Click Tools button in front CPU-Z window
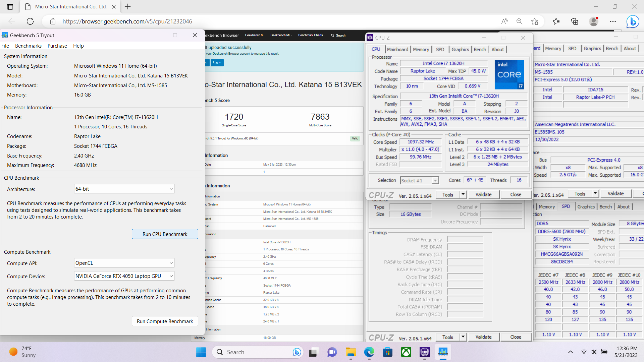This screenshot has width=644, height=362. [448, 194]
